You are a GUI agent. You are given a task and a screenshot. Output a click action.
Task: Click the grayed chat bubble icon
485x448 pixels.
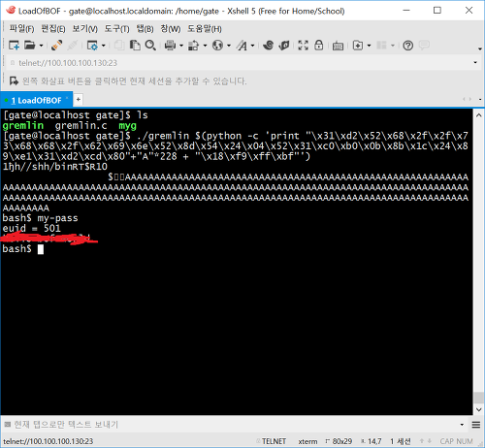[424, 45]
